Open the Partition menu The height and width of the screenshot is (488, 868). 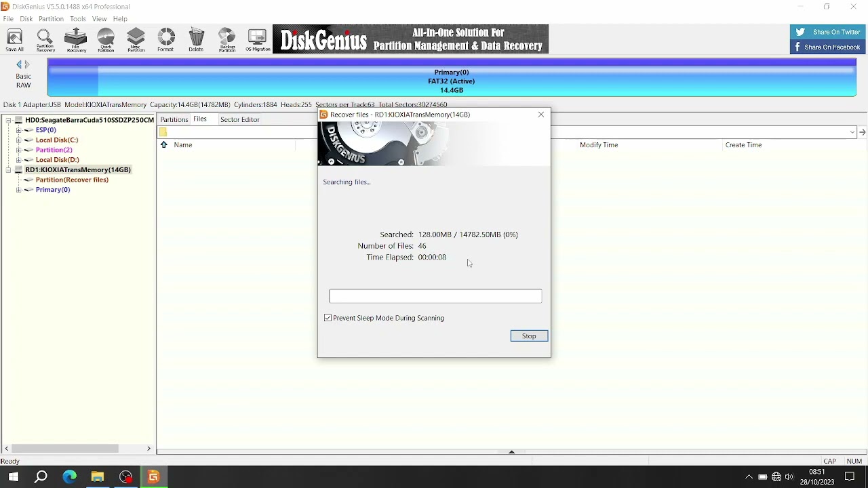pos(51,19)
